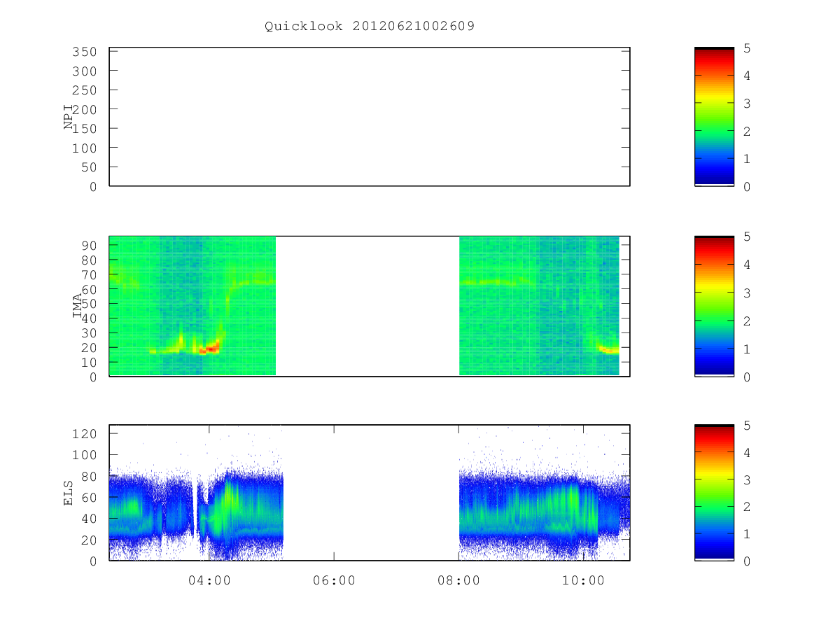This screenshot has width=840, height=630.
Task: Select the 10:00 time axis label
Action: pos(583,580)
